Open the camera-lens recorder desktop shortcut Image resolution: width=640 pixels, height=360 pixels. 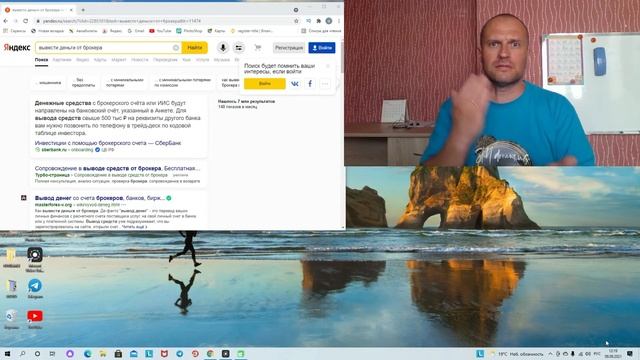pos(35,259)
